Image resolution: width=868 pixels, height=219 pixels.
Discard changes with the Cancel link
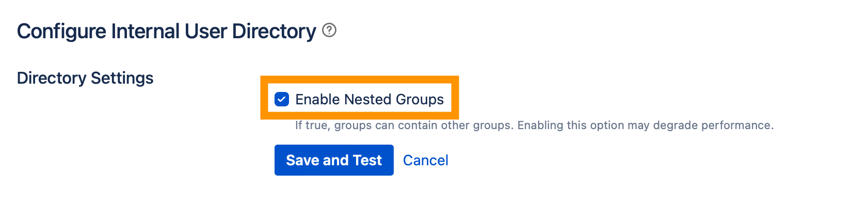click(x=425, y=160)
